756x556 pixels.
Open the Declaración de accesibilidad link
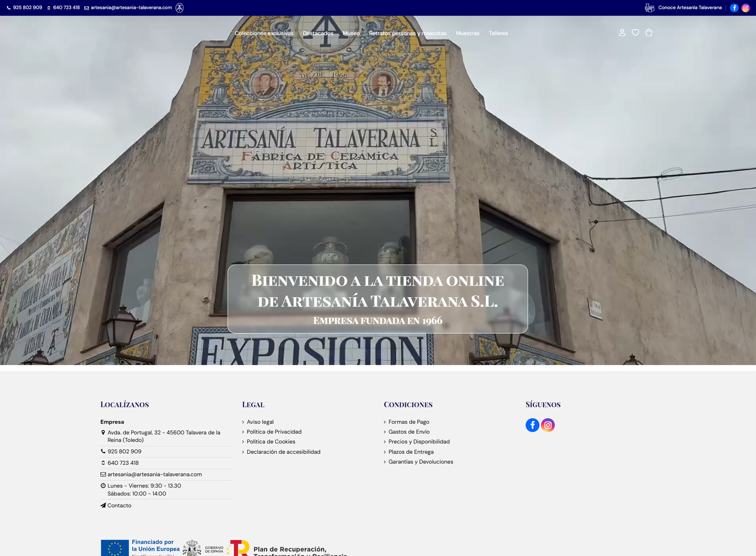pos(283,452)
